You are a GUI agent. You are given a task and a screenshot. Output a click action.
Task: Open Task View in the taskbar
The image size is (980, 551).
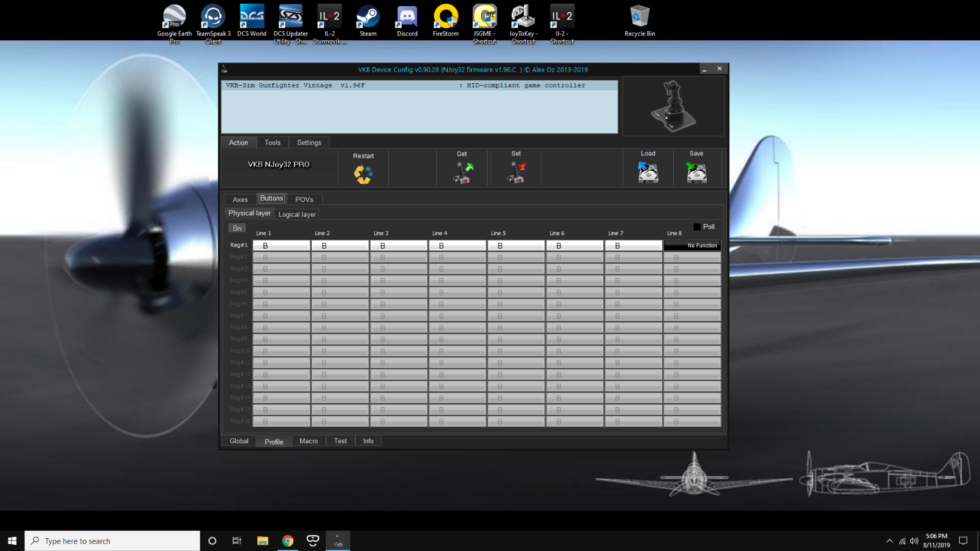point(237,541)
